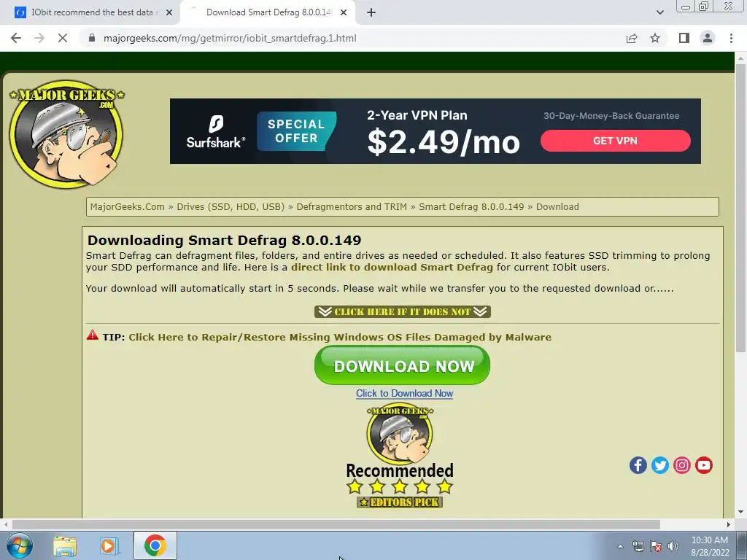
Task: Click GET VPN button in Surfshark ad
Action: (x=615, y=141)
